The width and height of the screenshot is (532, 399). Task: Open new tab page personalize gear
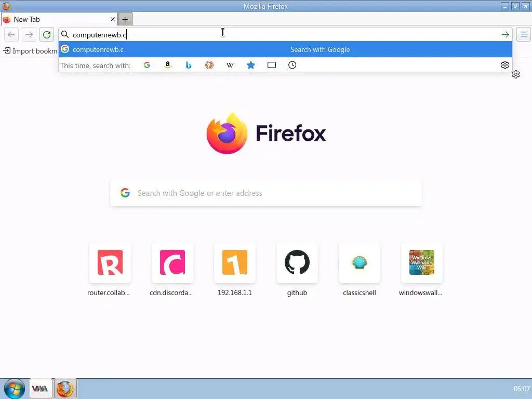516,74
